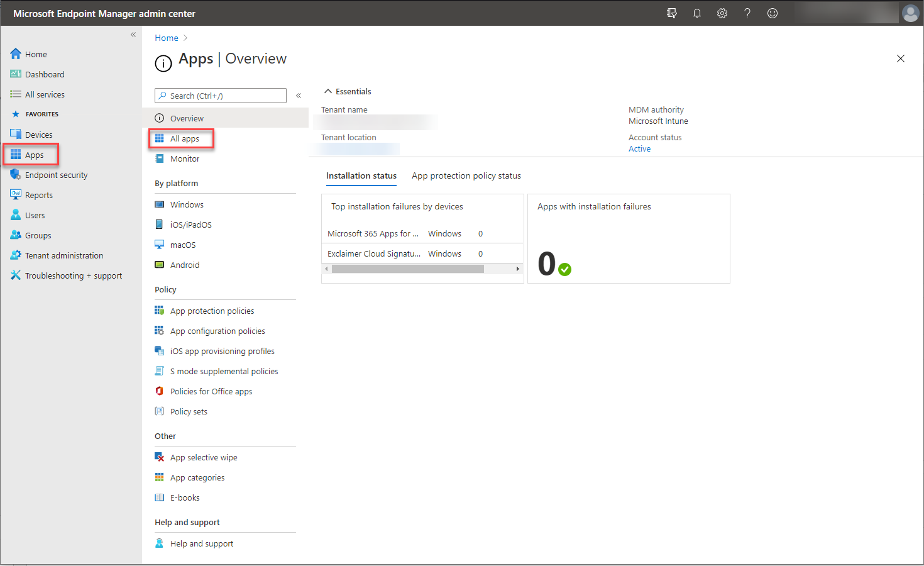Viewport: 924px width, 566px height.
Task: Collapse the Essentials section
Action: [x=328, y=92]
